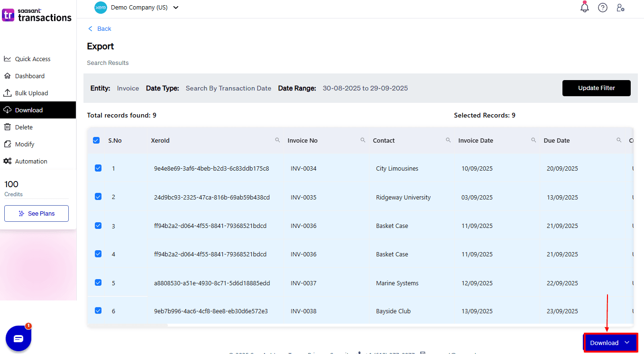Click the SaasAnt Transactions logo
This screenshot has width=644, height=354.
tap(37, 15)
